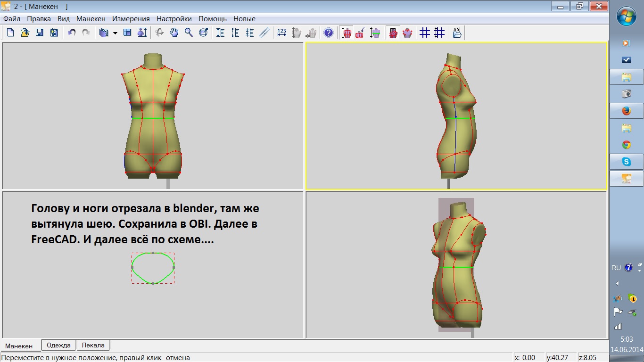Image resolution: width=644 pixels, height=362 pixels.
Task: Open the blue question mark help
Action: pyautogui.click(x=329, y=33)
